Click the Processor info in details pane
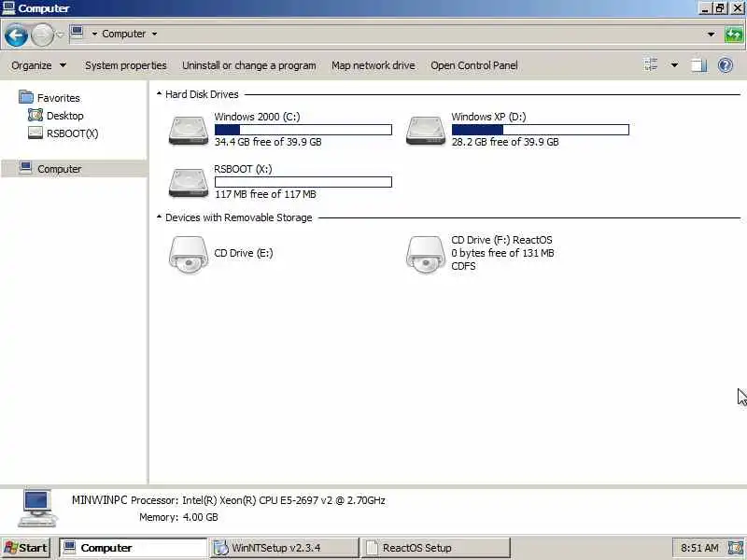The image size is (747, 560). pyautogui.click(x=258, y=500)
